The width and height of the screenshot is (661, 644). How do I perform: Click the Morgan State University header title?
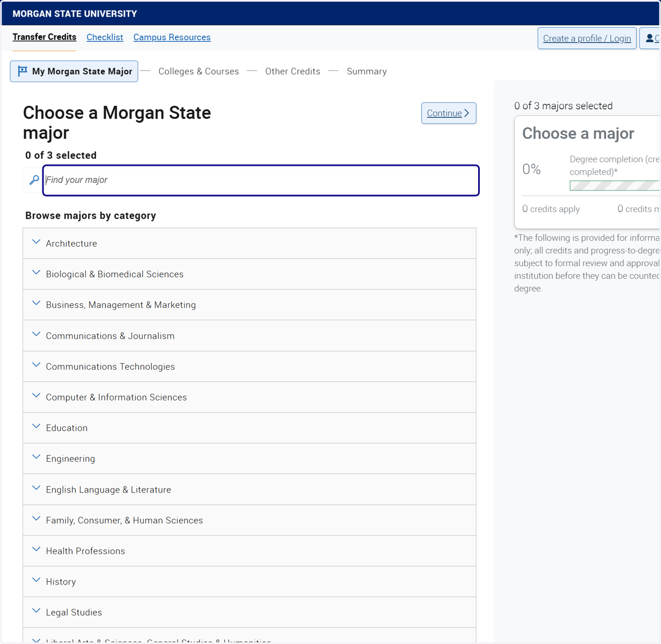[75, 14]
